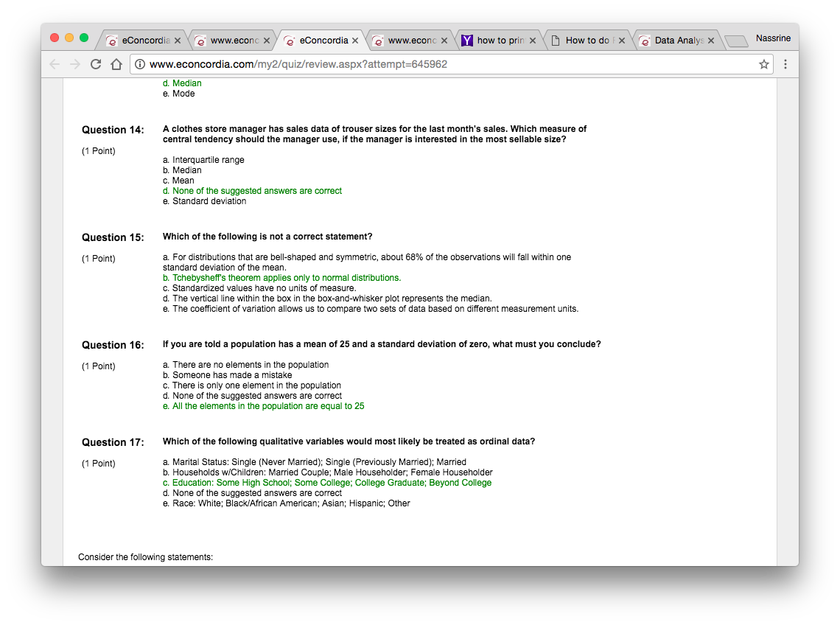The image size is (840, 625).
Task: Click the browser back arrow
Action: pyautogui.click(x=55, y=64)
